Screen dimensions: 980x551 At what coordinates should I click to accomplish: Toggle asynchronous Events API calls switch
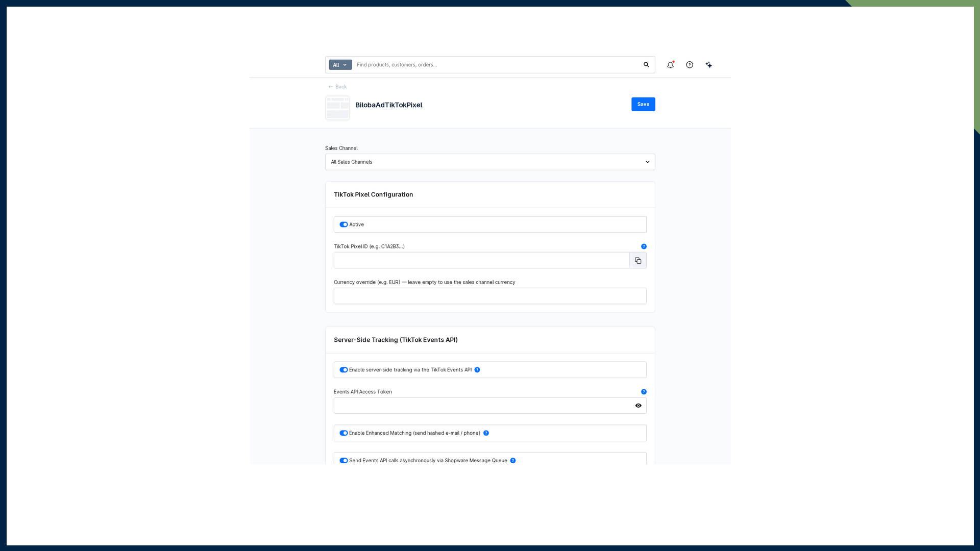pyautogui.click(x=344, y=461)
